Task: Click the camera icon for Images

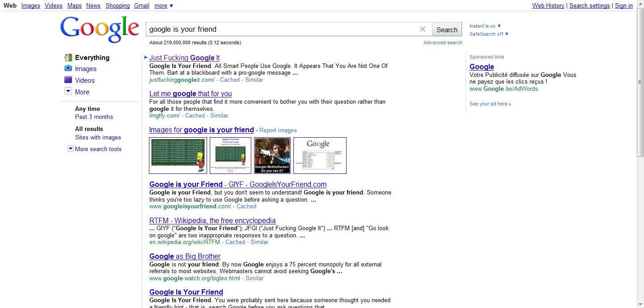Action: point(68,68)
